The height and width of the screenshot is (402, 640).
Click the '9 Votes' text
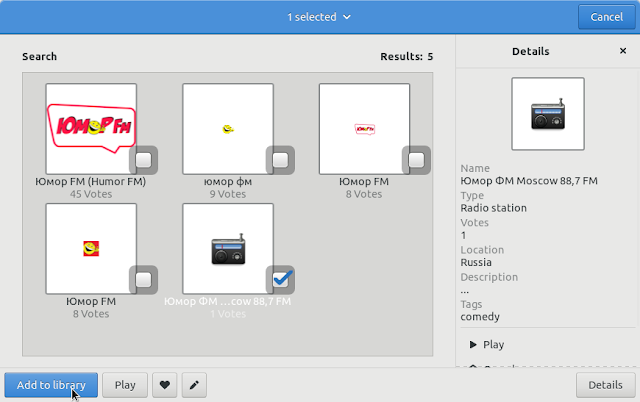pos(228,194)
